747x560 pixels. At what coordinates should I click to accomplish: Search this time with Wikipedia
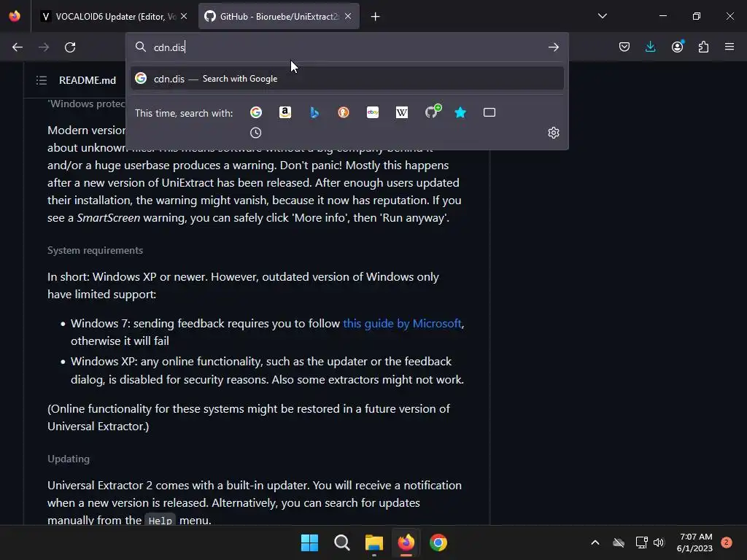[x=402, y=112]
